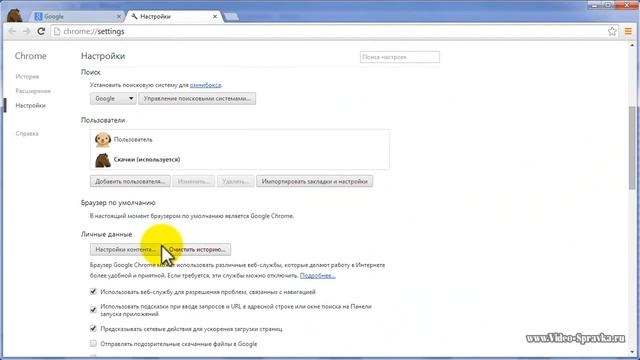Open a new tab with the new-tab button
Image resolution: width=640 pixels, height=360 pixels.
click(x=231, y=17)
